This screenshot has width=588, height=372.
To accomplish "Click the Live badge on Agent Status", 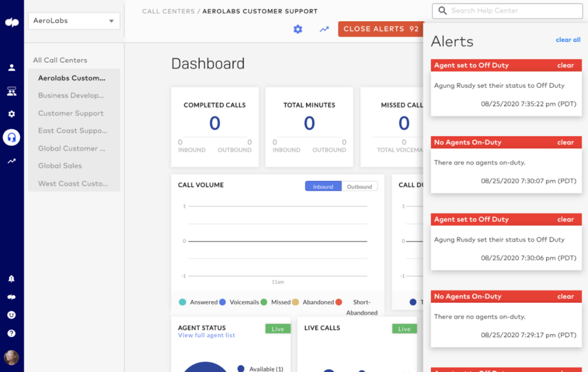I will (278, 329).
